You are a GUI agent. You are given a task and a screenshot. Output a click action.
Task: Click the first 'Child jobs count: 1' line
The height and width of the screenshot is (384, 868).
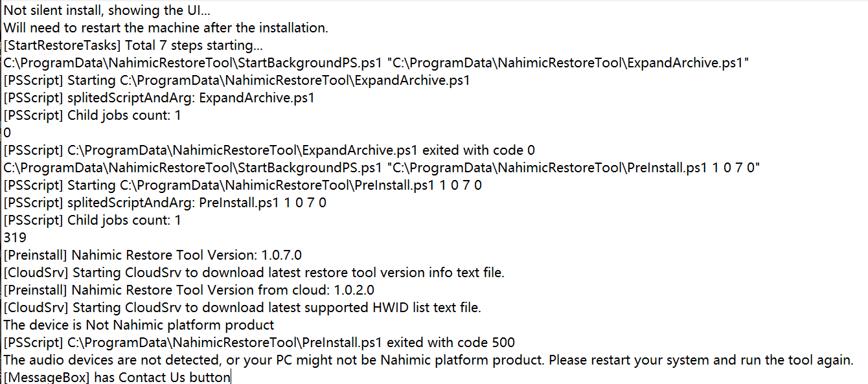pos(92,115)
